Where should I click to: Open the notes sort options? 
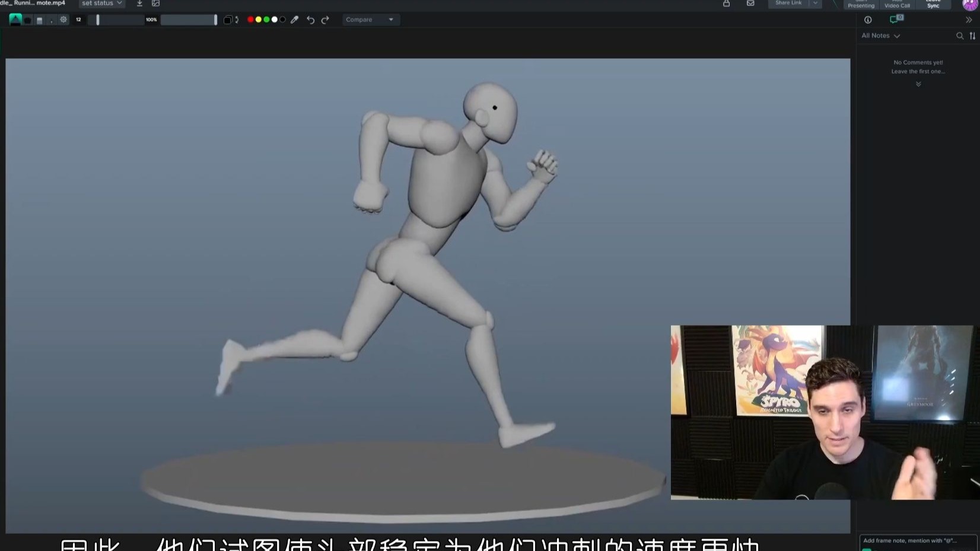(x=972, y=36)
